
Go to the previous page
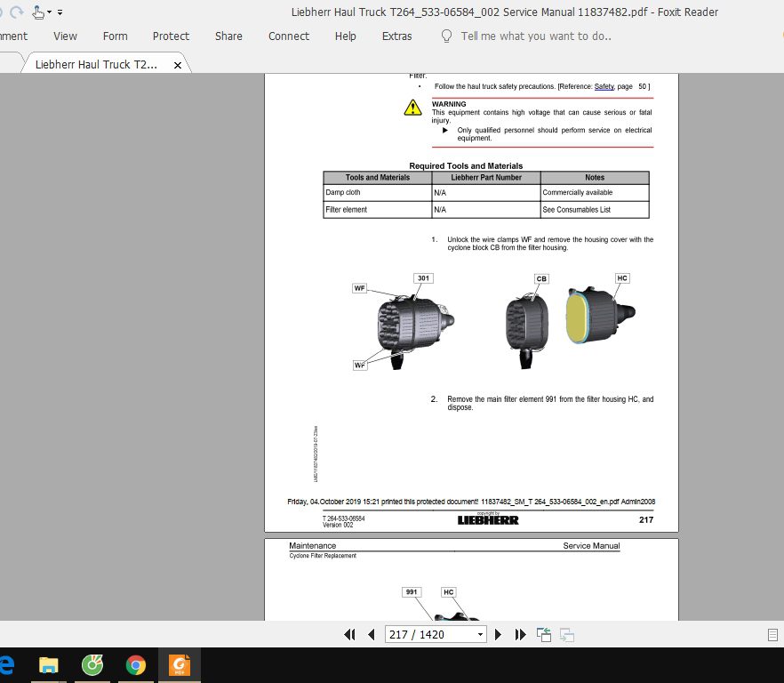click(x=372, y=634)
